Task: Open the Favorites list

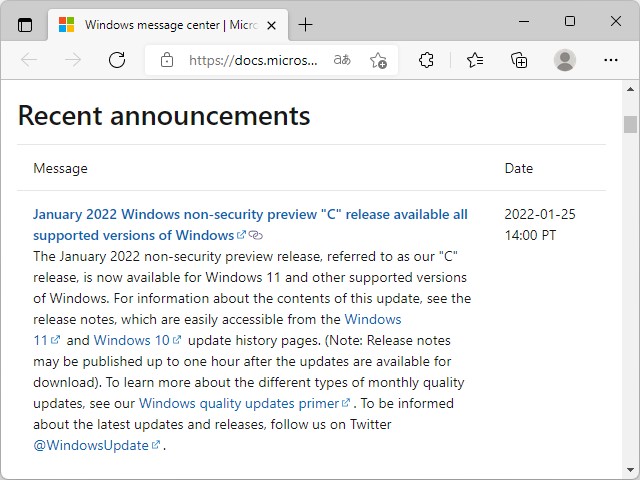Action: tap(475, 60)
